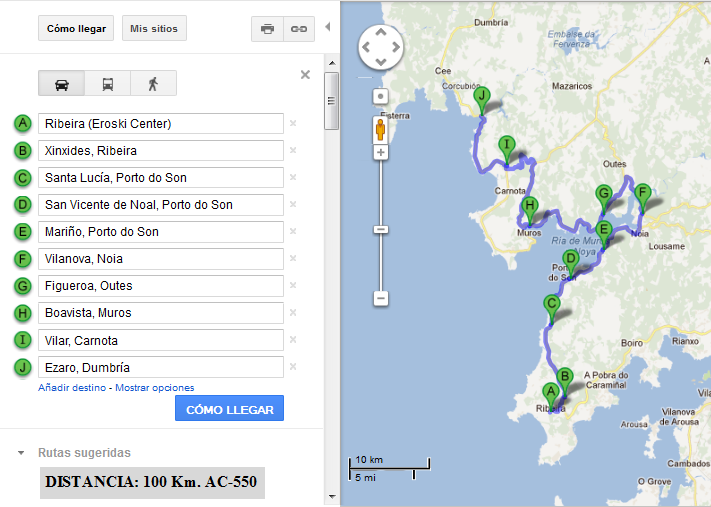Screen dimensions: 711x507
Task: Zoom in with the plus button
Action: pos(380,152)
